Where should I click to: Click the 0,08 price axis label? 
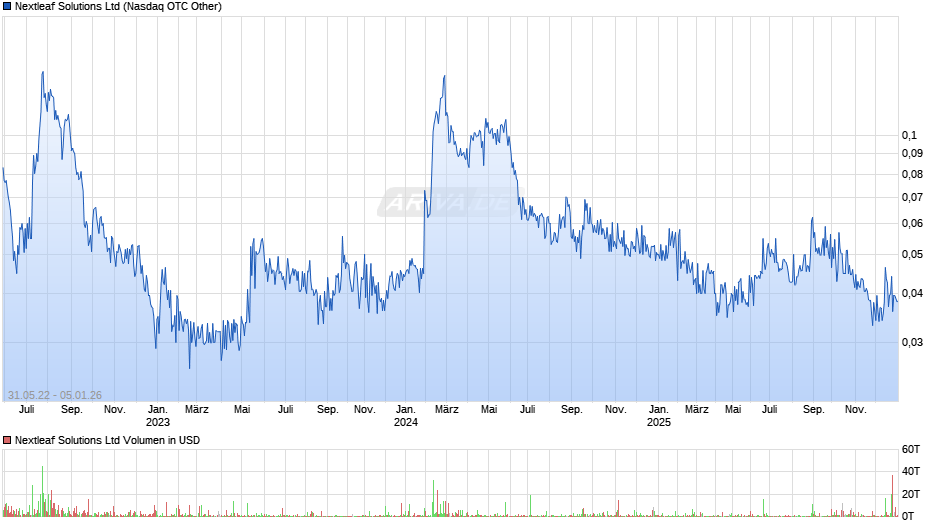point(912,175)
